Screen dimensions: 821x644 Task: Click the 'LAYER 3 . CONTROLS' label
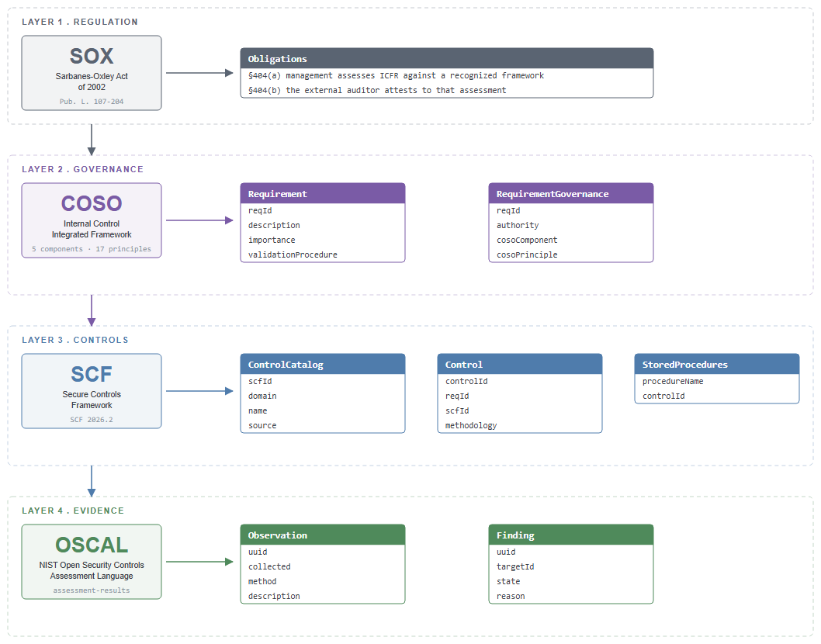tap(74, 341)
